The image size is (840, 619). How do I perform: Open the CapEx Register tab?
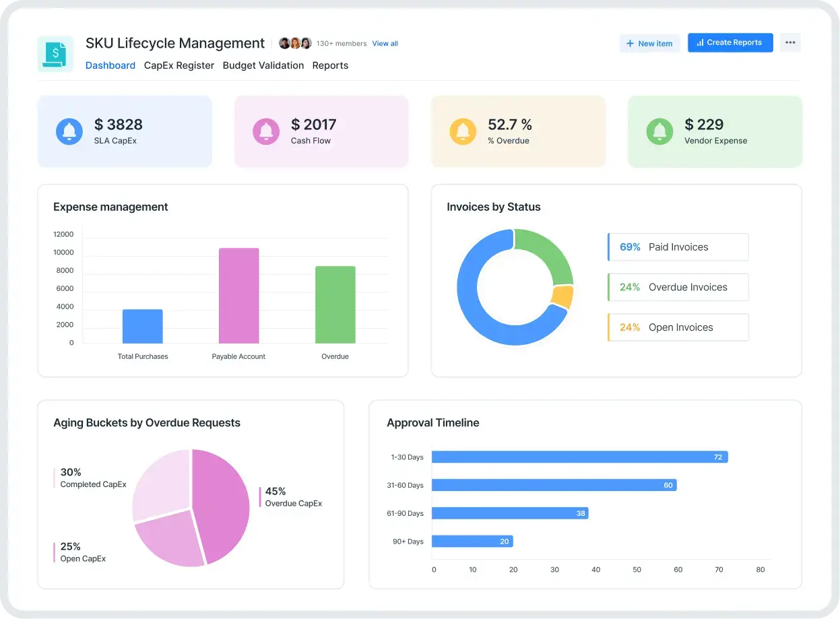coord(179,65)
